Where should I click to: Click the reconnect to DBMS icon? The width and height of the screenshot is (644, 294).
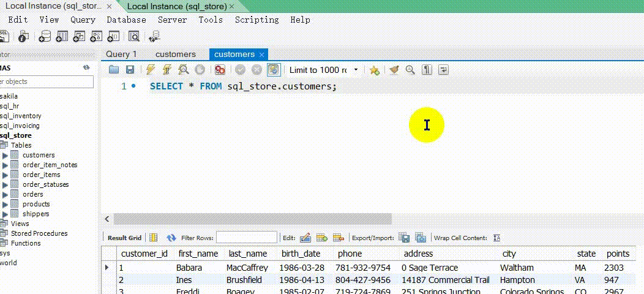(154, 37)
